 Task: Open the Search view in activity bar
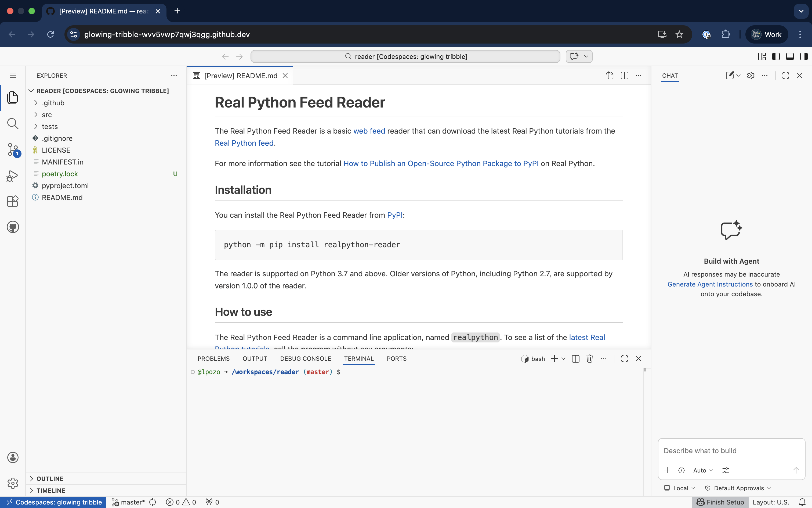pos(13,124)
